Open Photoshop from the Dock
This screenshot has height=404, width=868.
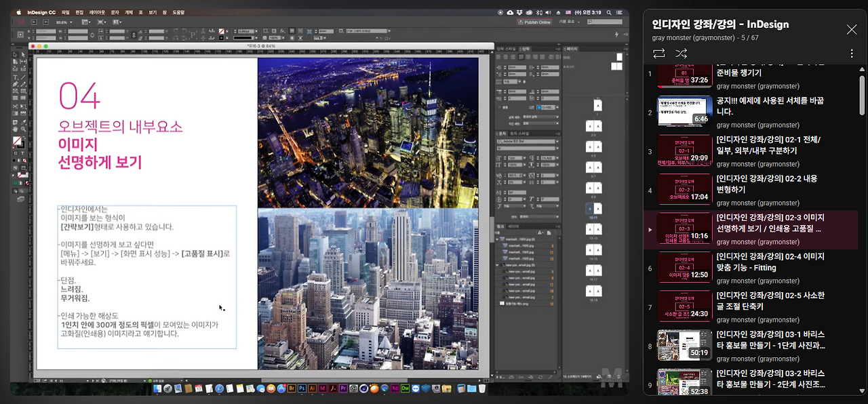302,388
